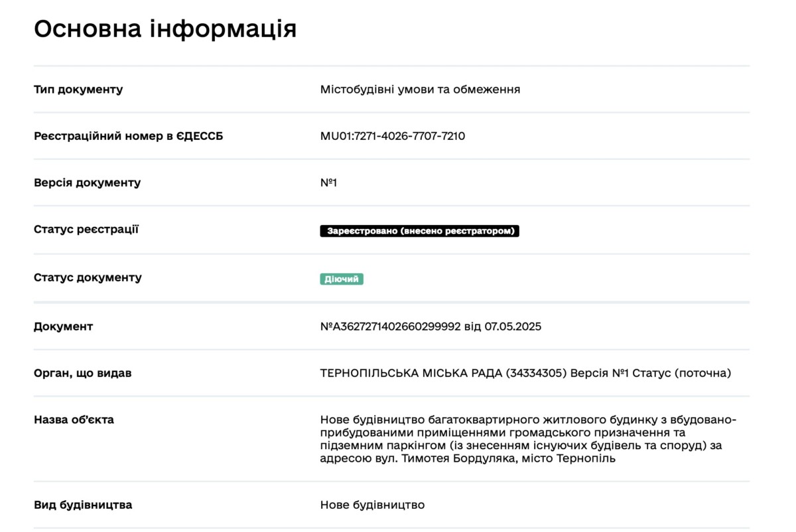Select the "Містобудівні умови та обмеження" value

[x=420, y=90]
